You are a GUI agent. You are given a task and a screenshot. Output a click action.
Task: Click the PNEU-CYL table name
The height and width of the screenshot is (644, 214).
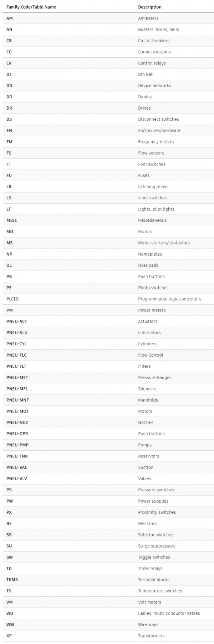pos(16,344)
